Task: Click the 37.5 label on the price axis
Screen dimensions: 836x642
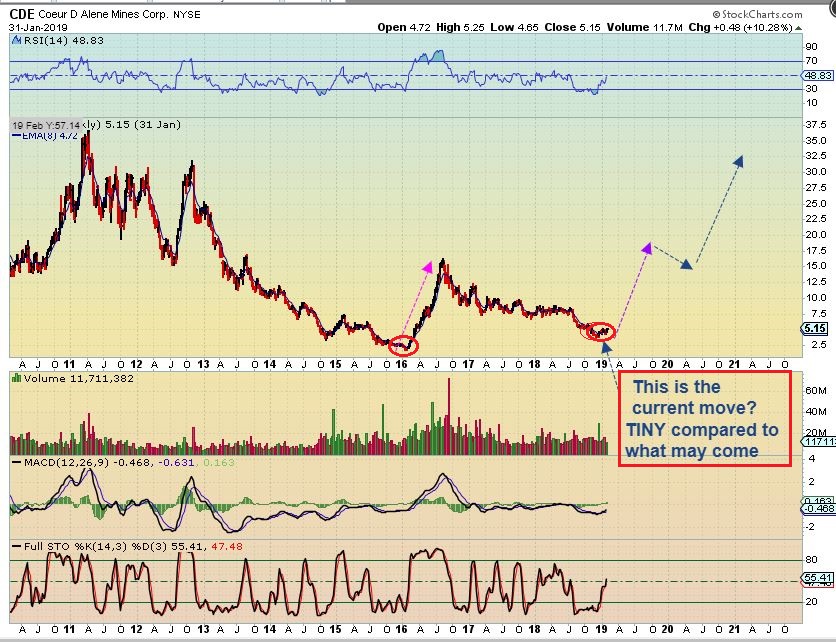Action: pos(816,124)
